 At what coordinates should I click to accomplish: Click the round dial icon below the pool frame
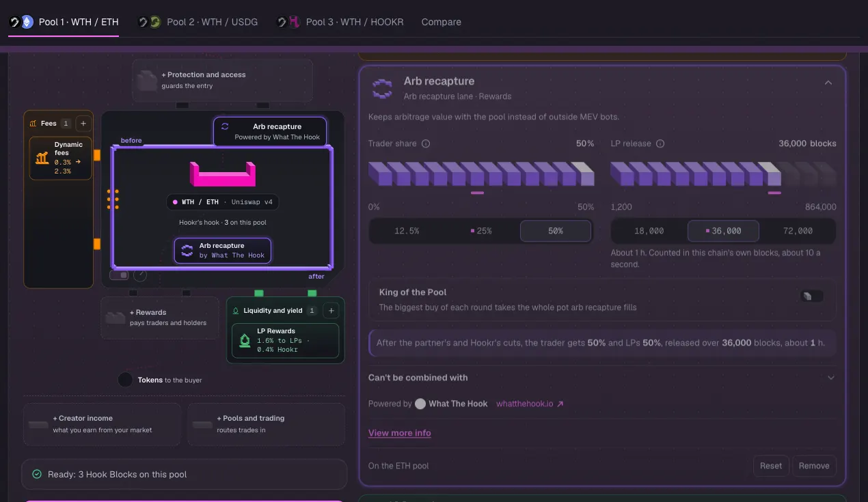click(140, 275)
